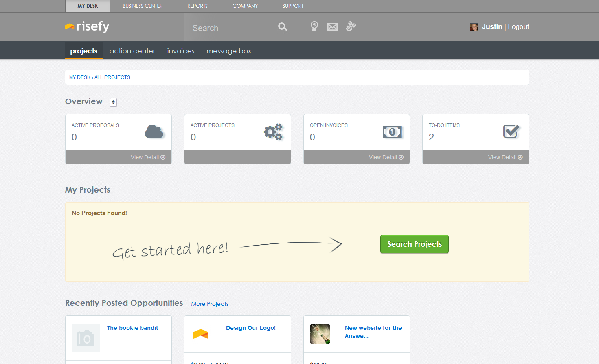Click Justin's profile avatar
The height and width of the screenshot is (364, 599).
coord(474,27)
